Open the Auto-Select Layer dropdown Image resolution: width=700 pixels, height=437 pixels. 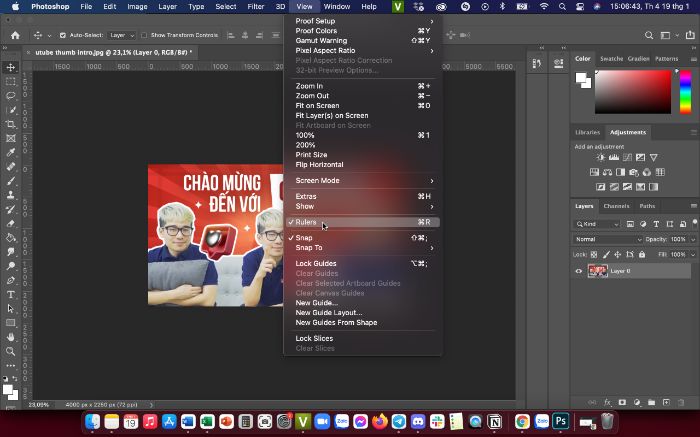pos(122,35)
